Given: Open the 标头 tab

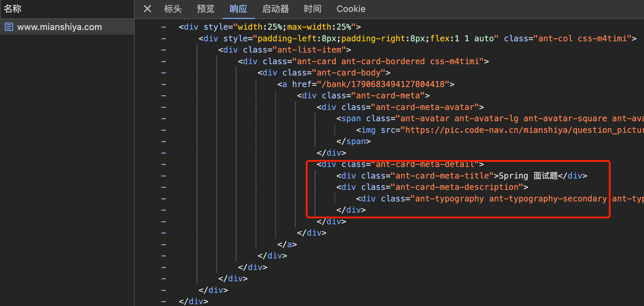Looking at the screenshot, I should (x=173, y=9).
